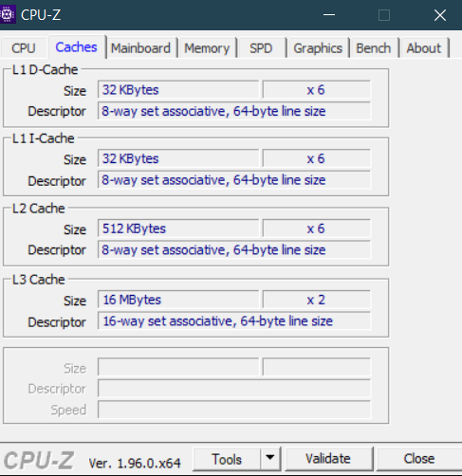Viewport: 462px width, 476px height.
Task: Click the Close button at the bottom
Action: tap(419, 459)
